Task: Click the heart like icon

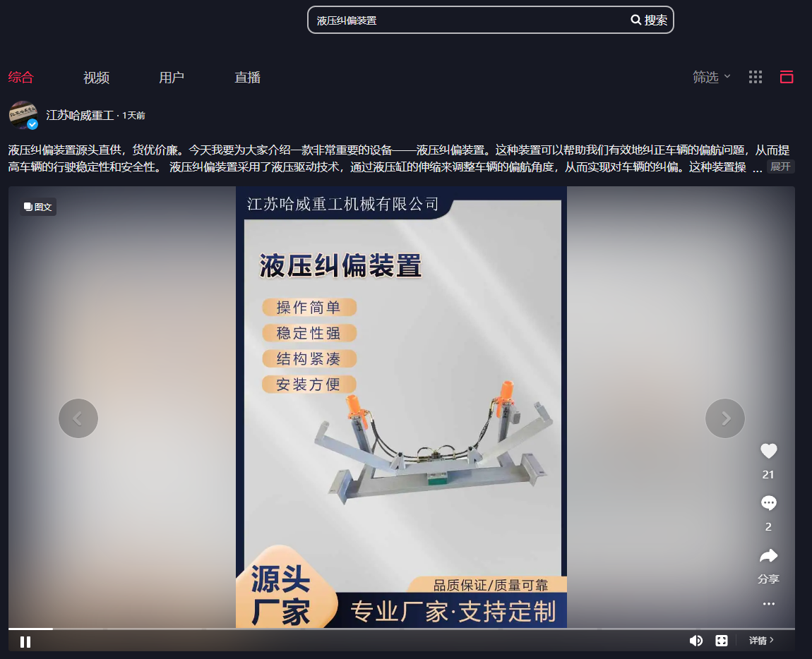Action: tap(768, 451)
